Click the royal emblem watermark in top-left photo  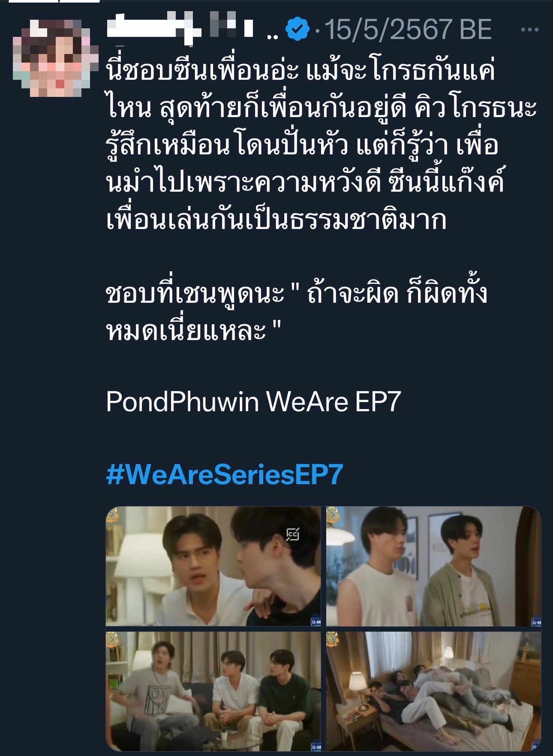click(113, 515)
